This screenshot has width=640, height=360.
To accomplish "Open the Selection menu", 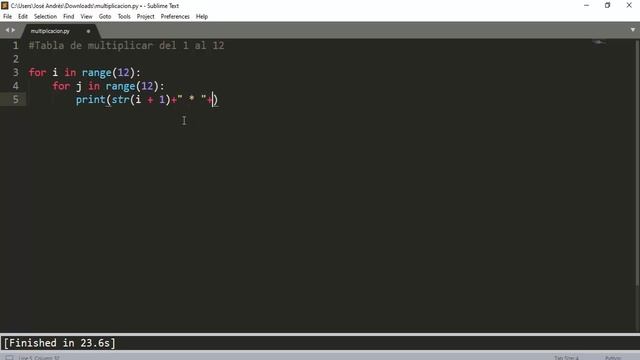I will (45, 16).
